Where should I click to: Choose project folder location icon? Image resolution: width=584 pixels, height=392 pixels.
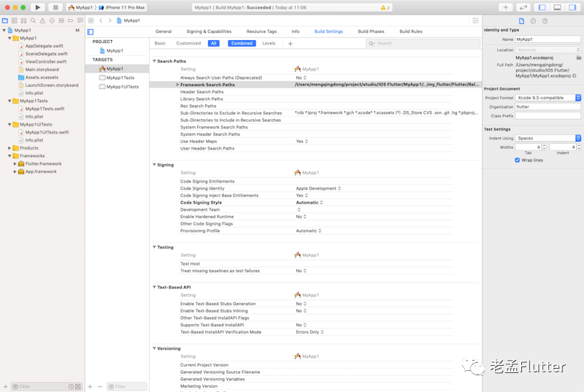tap(578, 58)
